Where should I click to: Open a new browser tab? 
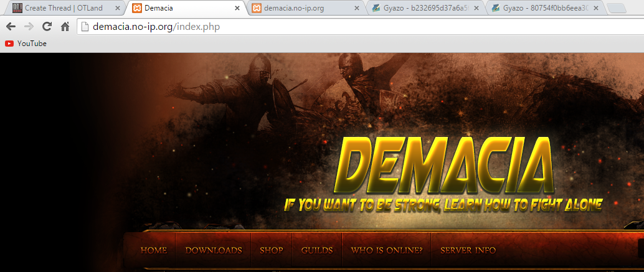pyautogui.click(x=615, y=8)
